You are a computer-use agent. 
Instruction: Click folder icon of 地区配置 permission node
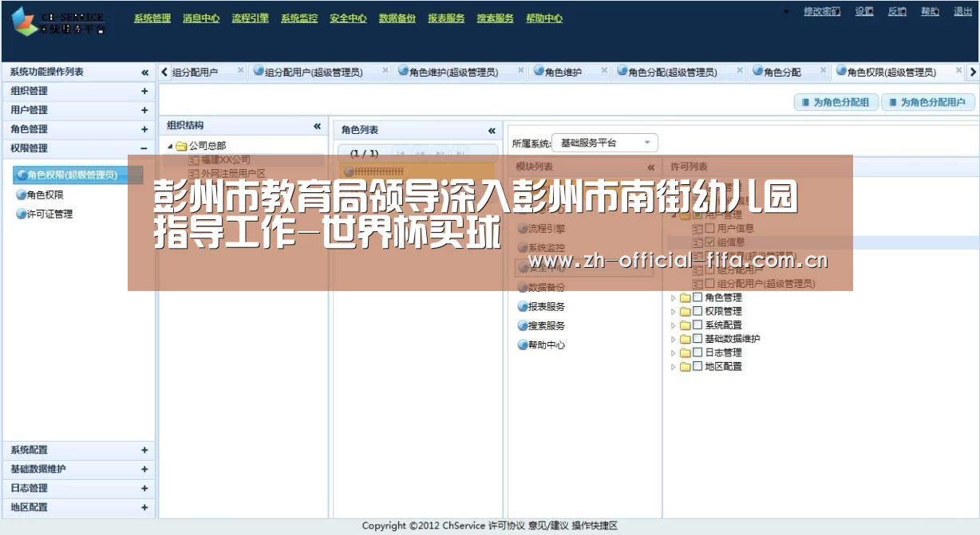(x=685, y=367)
